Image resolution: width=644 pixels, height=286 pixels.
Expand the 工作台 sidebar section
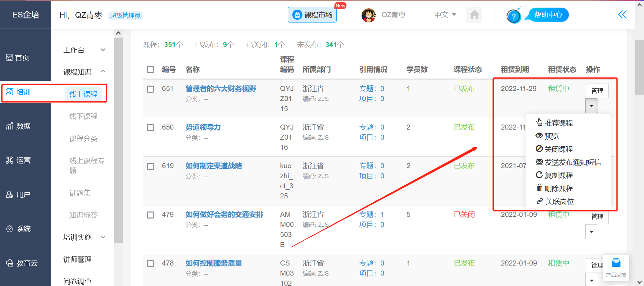click(x=84, y=50)
